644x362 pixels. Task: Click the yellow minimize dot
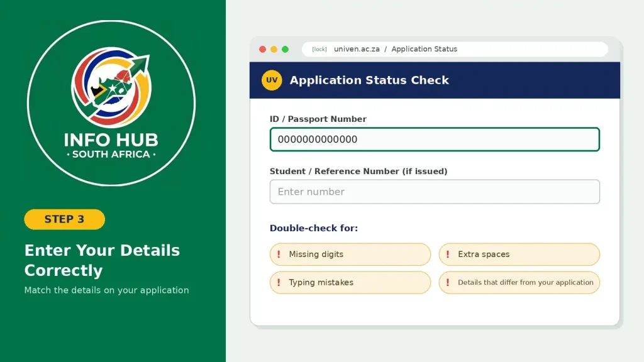coord(274,49)
